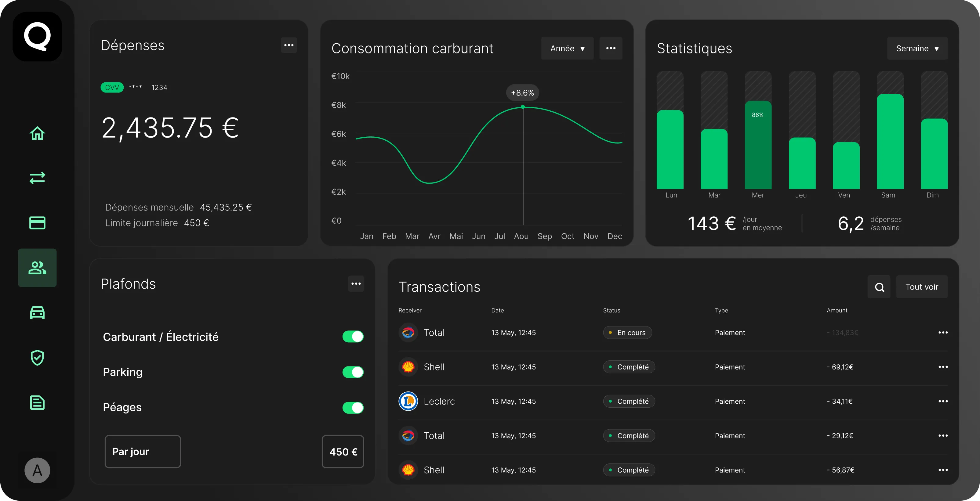Expand the Année dropdown
Viewport: 980px width, 501px height.
(x=567, y=48)
